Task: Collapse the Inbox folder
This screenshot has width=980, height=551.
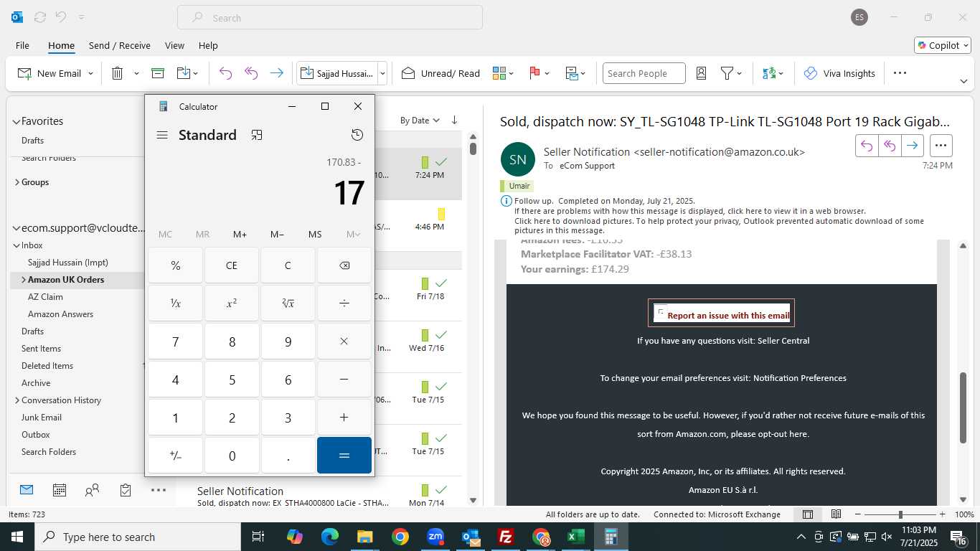Action: 17,245
